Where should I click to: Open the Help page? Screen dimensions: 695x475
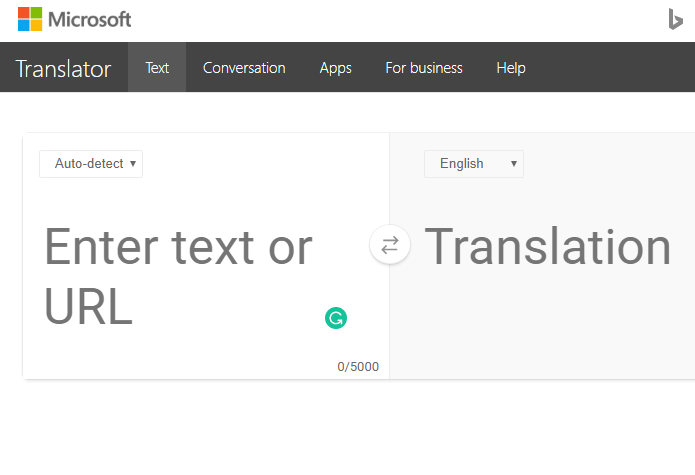coord(510,68)
